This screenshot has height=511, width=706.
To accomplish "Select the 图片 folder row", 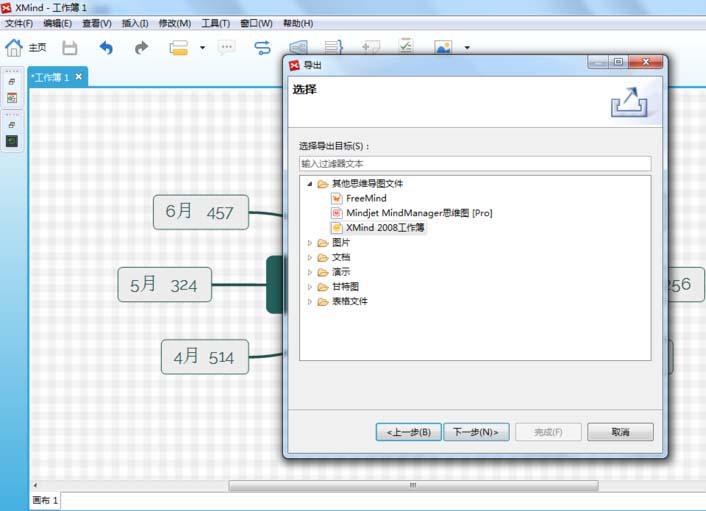I will point(333,243).
